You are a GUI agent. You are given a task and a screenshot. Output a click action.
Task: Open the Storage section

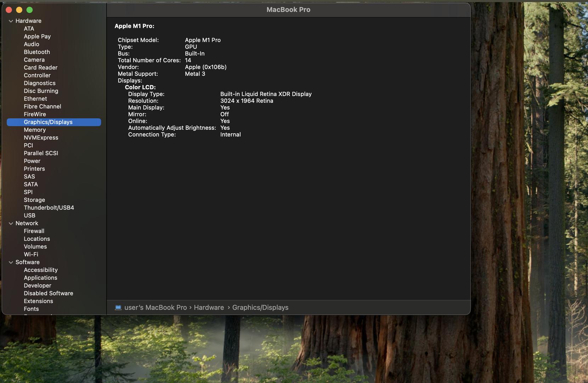[34, 200]
